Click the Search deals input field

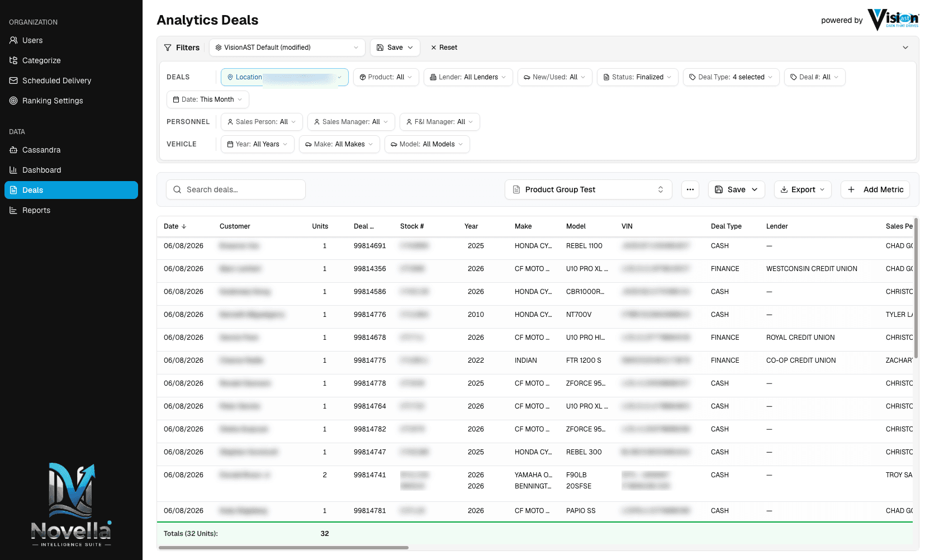coord(236,189)
